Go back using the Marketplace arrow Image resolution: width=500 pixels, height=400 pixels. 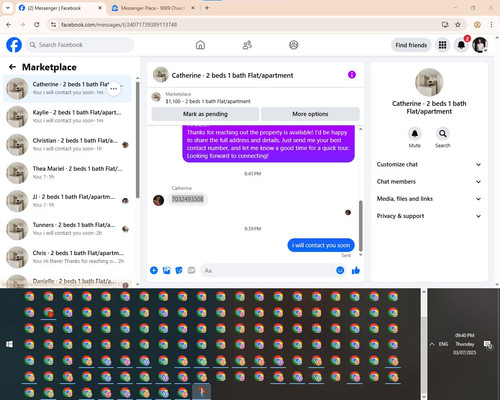12,67
